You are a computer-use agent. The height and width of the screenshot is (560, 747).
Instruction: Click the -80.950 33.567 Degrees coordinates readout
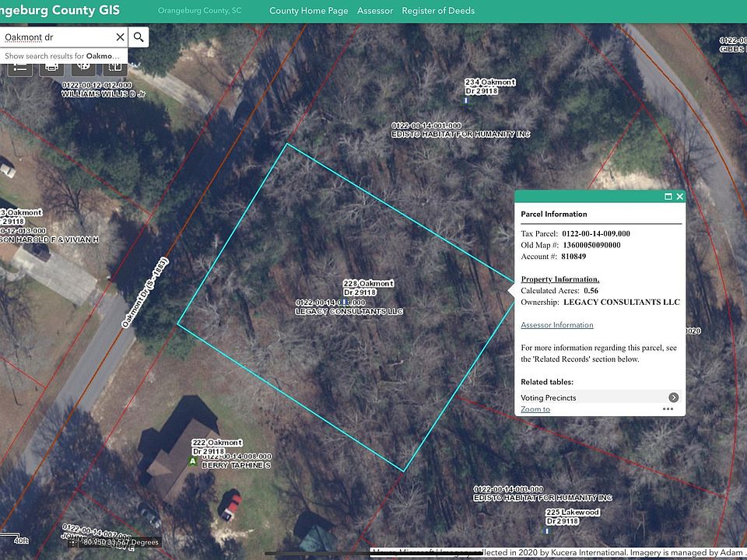[x=121, y=542]
